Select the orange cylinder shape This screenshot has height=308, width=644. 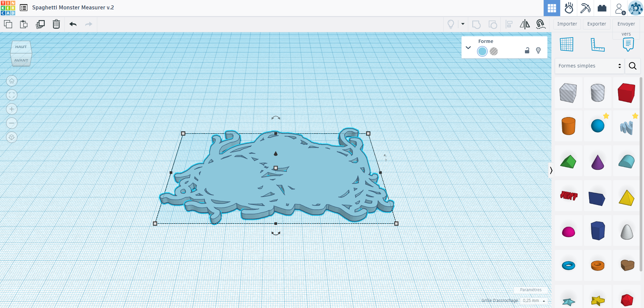[x=568, y=126]
